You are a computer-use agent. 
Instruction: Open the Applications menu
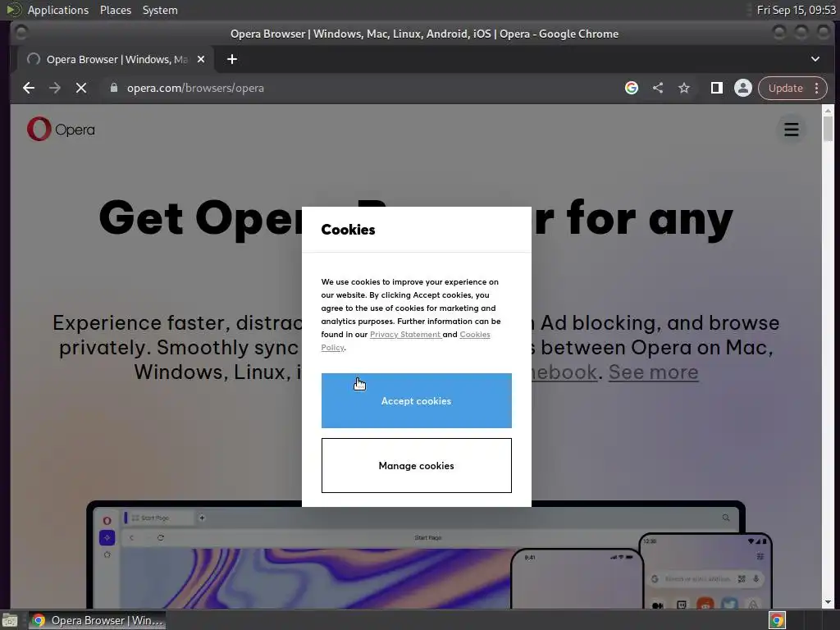pyautogui.click(x=58, y=10)
